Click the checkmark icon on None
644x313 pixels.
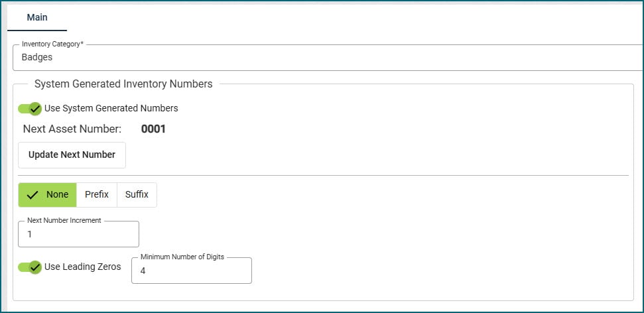32,195
